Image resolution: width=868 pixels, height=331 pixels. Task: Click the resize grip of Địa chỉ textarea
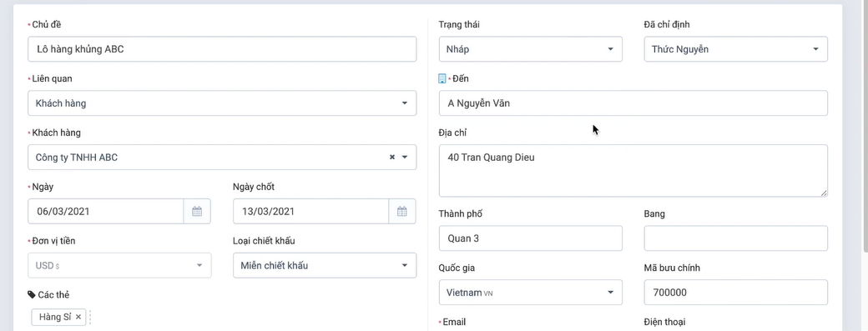(x=824, y=193)
